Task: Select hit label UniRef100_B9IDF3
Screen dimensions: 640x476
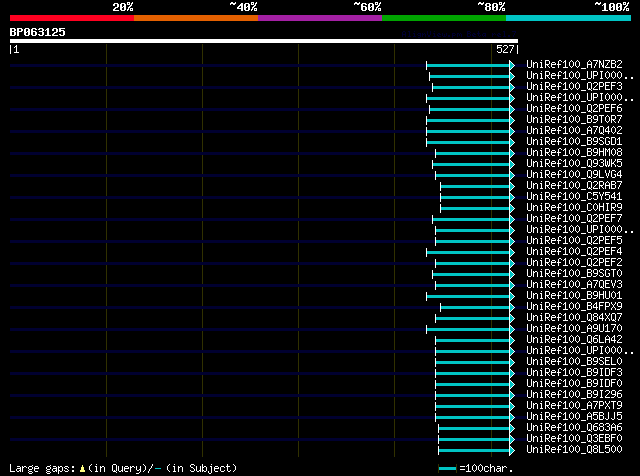Action: (574, 373)
